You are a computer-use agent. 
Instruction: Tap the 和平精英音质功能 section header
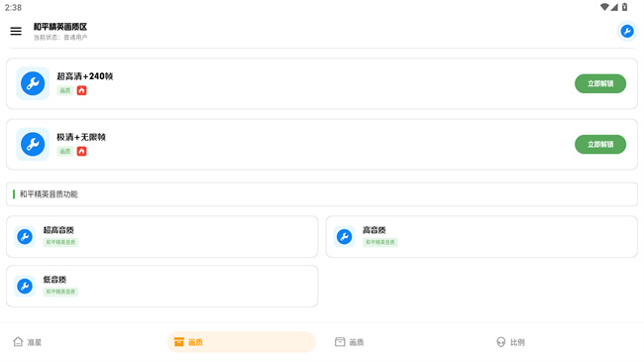(x=322, y=194)
